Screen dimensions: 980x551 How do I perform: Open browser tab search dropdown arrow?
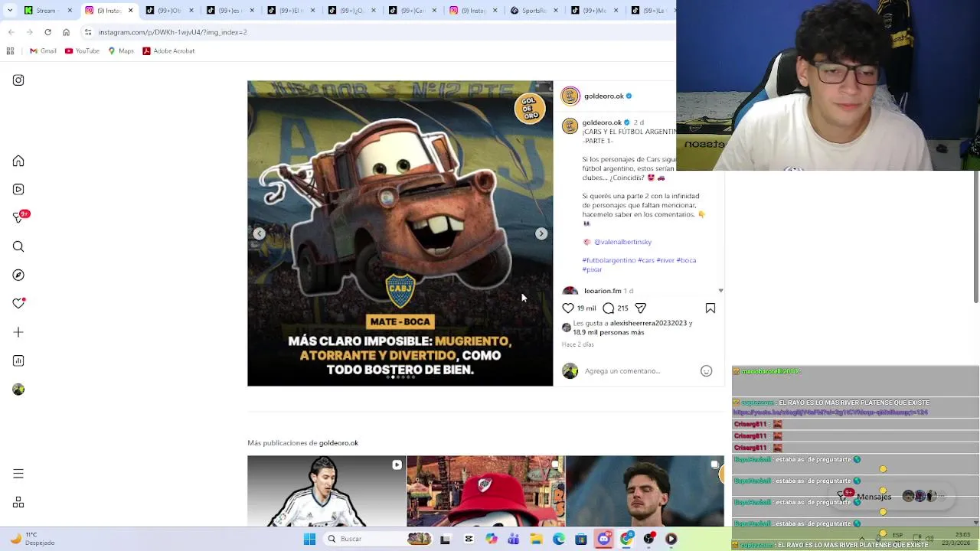click(10, 11)
